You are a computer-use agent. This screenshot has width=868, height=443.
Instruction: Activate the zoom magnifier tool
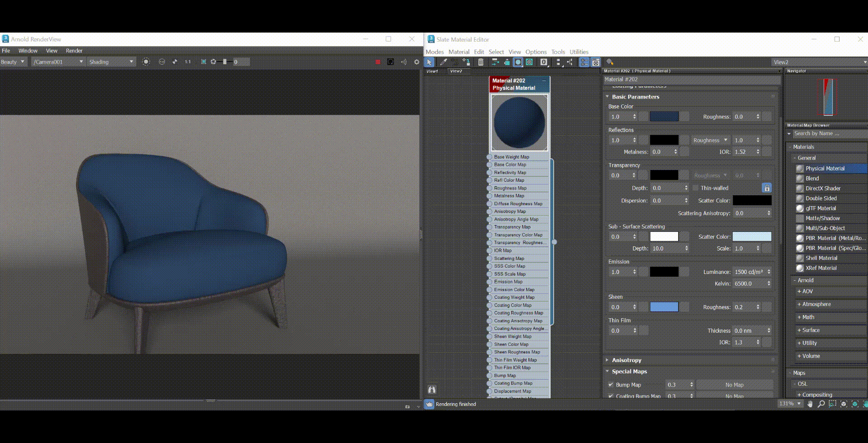(x=821, y=404)
